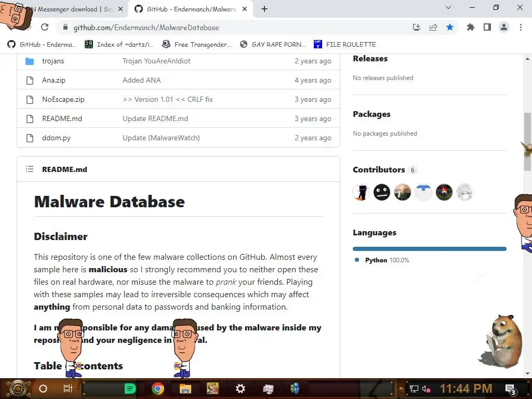Click Chrome icon in taskbar
This screenshot has height=399, width=532.
pos(158,389)
